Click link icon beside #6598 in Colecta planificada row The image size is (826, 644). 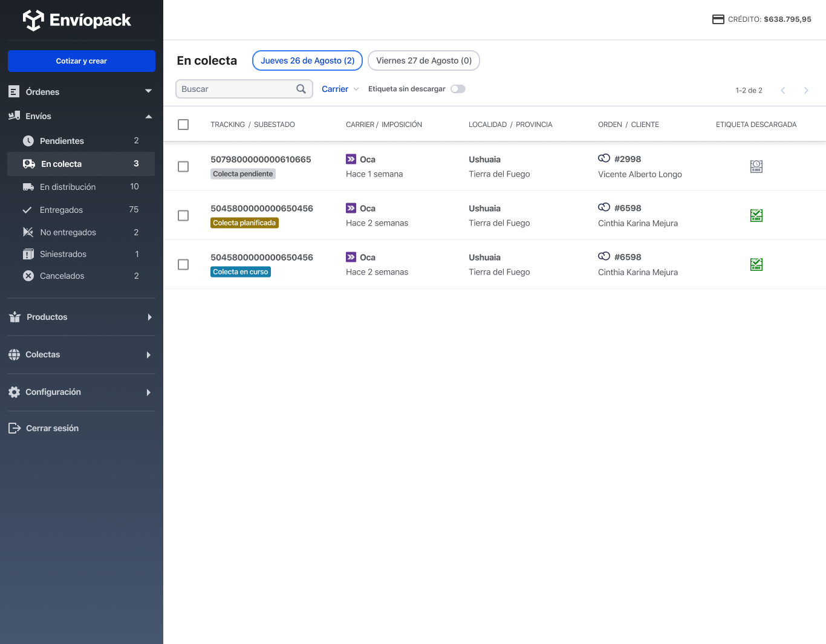(604, 207)
